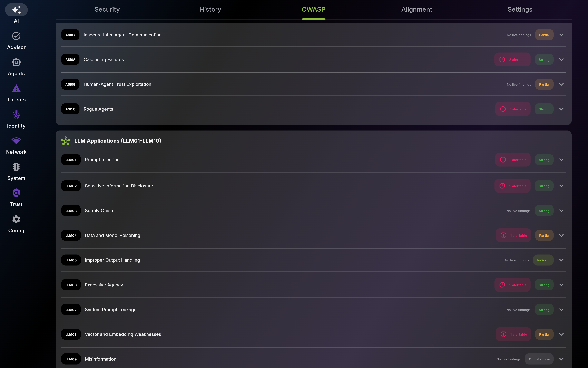Click the LLM01 code label
Image resolution: width=588 pixels, height=368 pixels.
(71, 160)
